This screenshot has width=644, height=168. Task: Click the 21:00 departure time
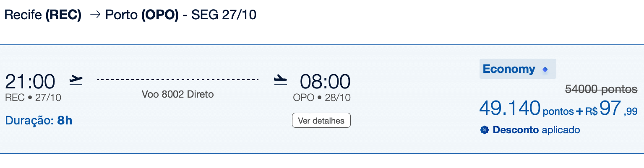[x=30, y=81]
